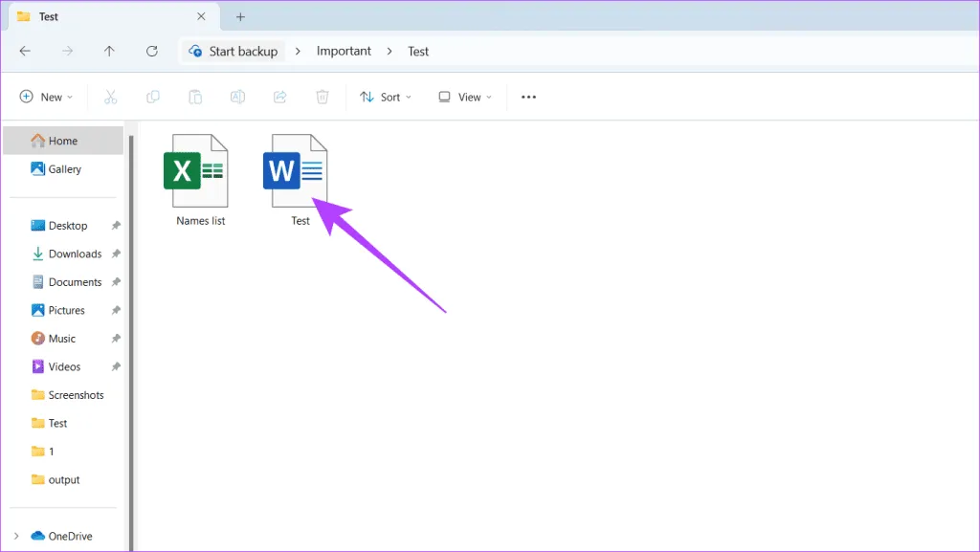Refresh the current folder view
Viewport: 980px width, 552px height.
151,52
